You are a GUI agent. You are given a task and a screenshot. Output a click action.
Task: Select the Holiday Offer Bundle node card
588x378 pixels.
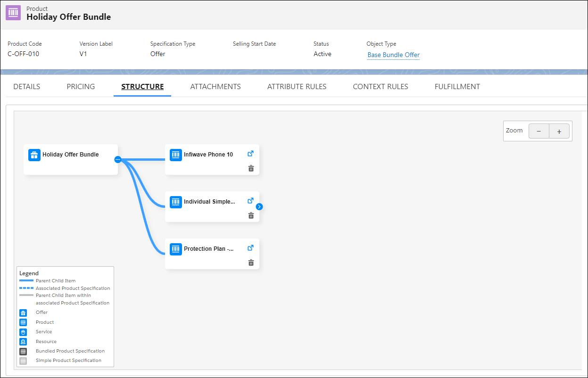coord(71,155)
